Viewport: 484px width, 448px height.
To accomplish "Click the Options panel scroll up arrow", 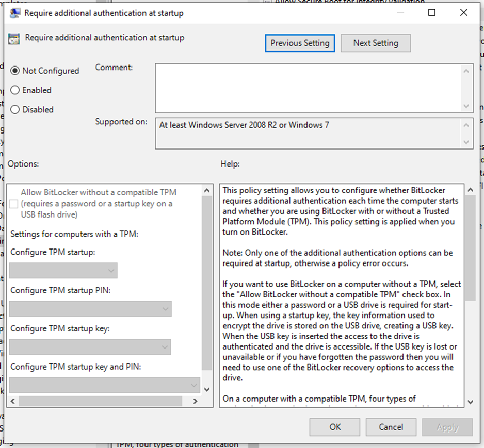I will click(x=207, y=191).
